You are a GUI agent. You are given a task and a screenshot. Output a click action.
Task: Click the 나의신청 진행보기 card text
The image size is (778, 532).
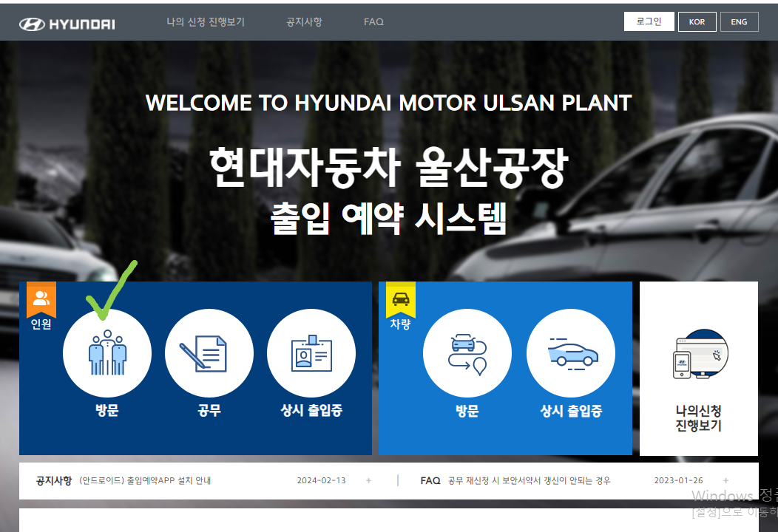(x=699, y=418)
